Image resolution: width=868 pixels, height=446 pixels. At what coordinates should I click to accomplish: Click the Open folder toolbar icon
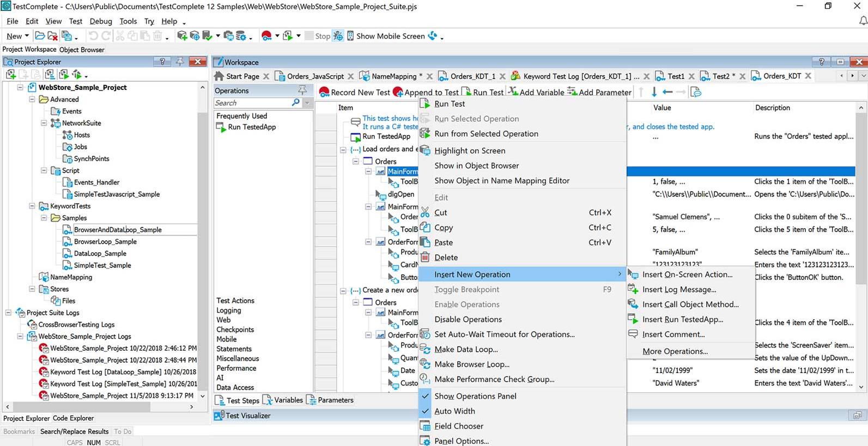(x=40, y=36)
